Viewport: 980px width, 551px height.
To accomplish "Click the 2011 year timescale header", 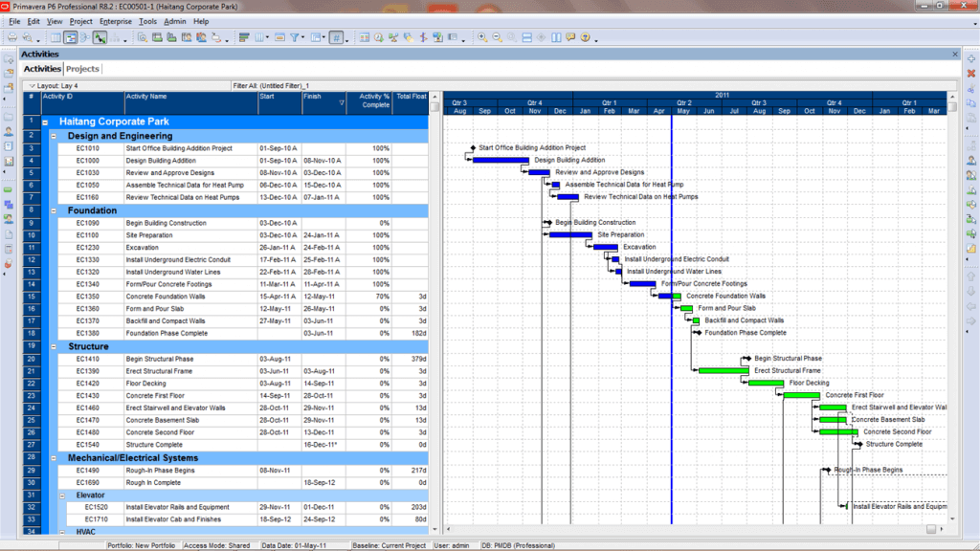I will pos(722,95).
